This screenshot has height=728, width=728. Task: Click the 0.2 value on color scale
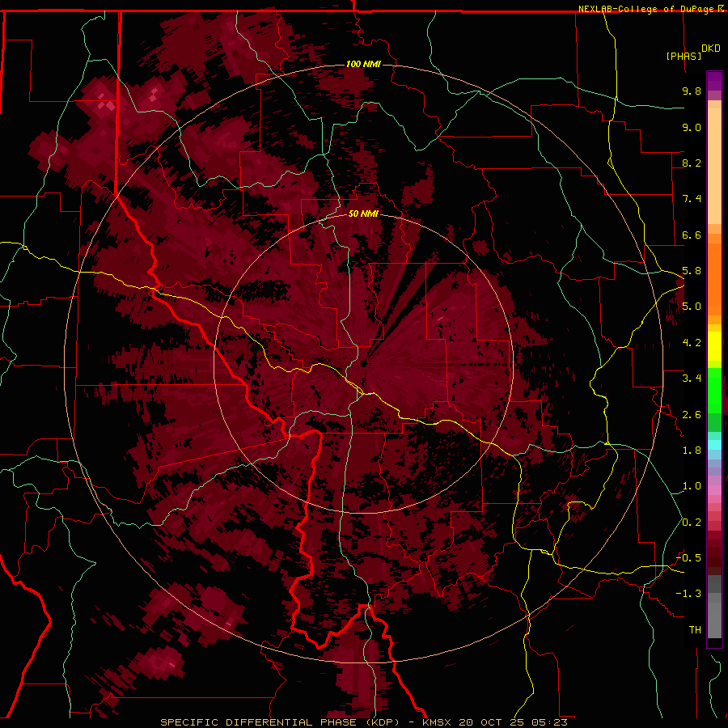[692, 523]
